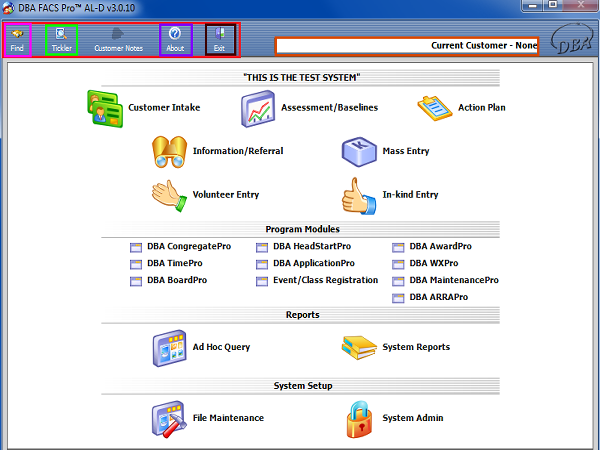Click the DBA AwardPro window icon
This screenshot has height=450, width=600.
click(x=398, y=247)
